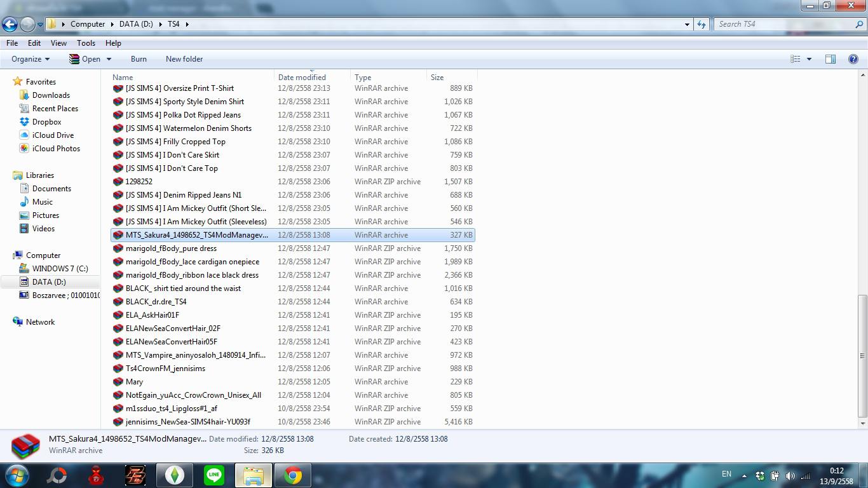Select Favorites in navigation pane

41,82
